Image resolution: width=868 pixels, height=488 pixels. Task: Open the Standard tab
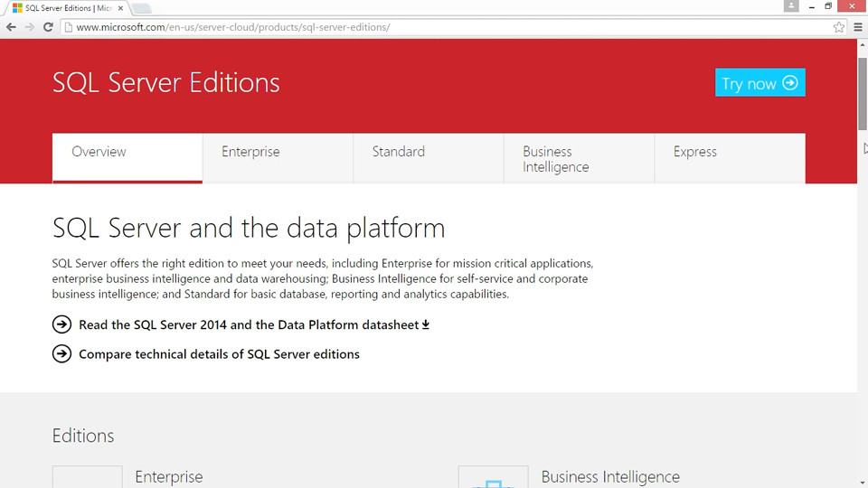429,158
